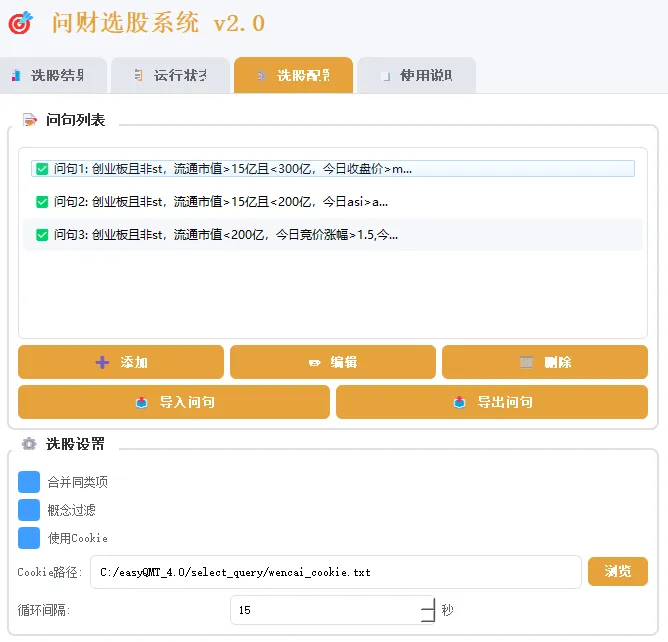Toggle the 使用Cookie checkbox
The image size is (668, 642).
(29, 538)
